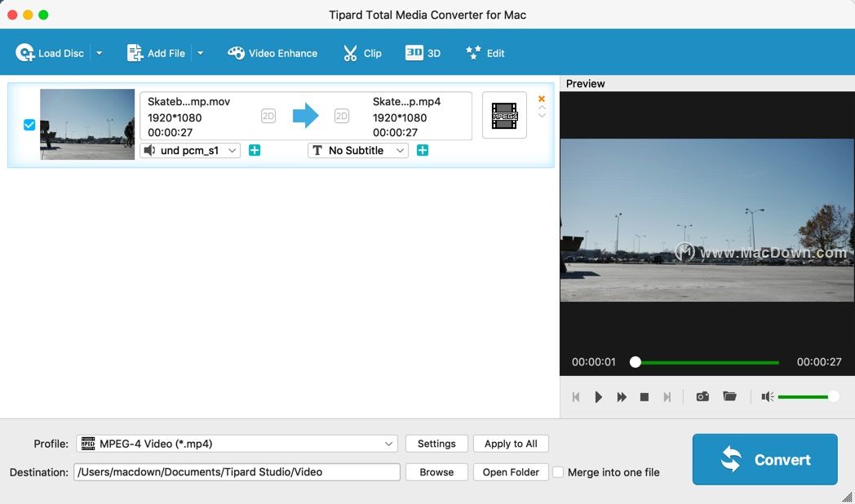Expand the Add File dropdown arrow
Image resolution: width=855 pixels, height=504 pixels.
[199, 52]
